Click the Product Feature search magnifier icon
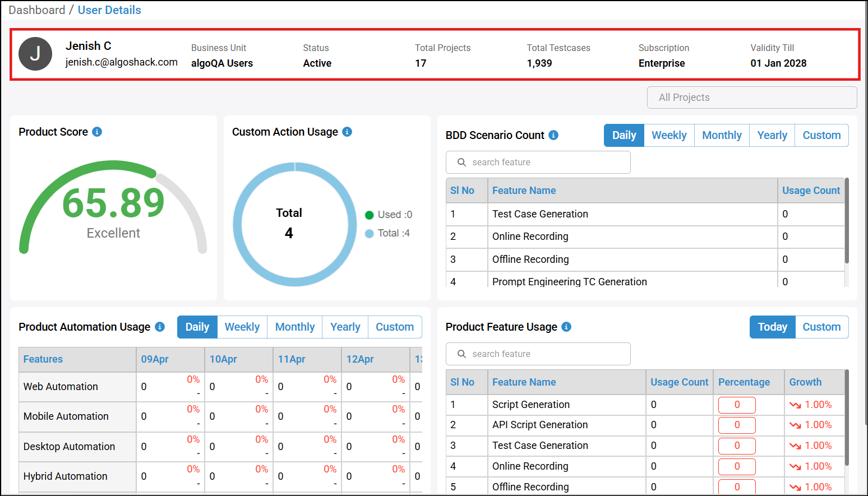This screenshot has width=868, height=496. click(461, 354)
